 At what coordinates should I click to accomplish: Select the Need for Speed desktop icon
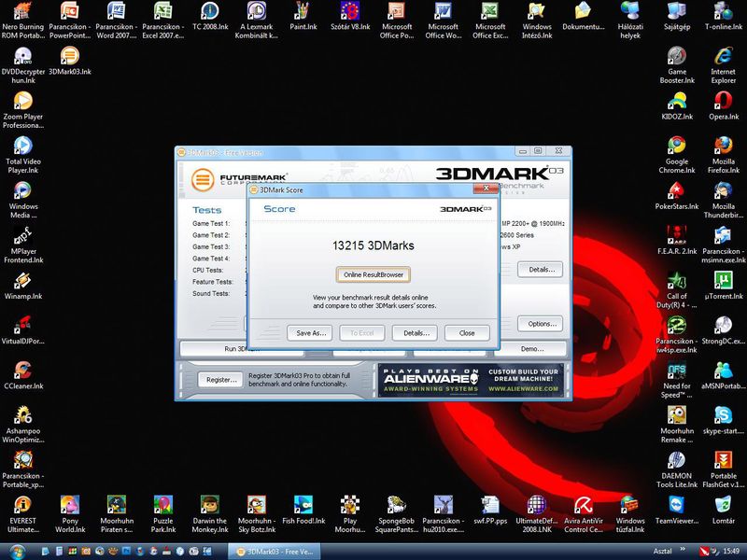pos(676,380)
